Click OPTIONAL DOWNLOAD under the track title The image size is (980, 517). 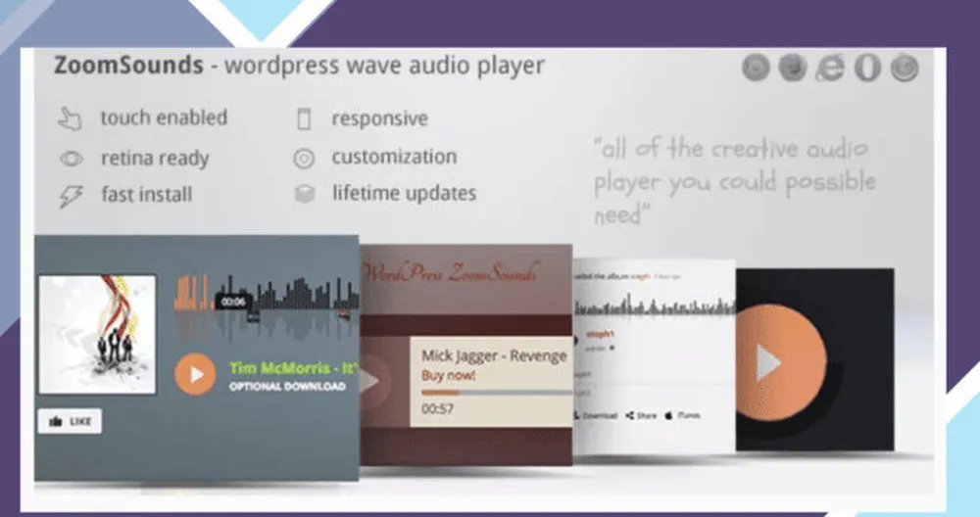click(286, 387)
